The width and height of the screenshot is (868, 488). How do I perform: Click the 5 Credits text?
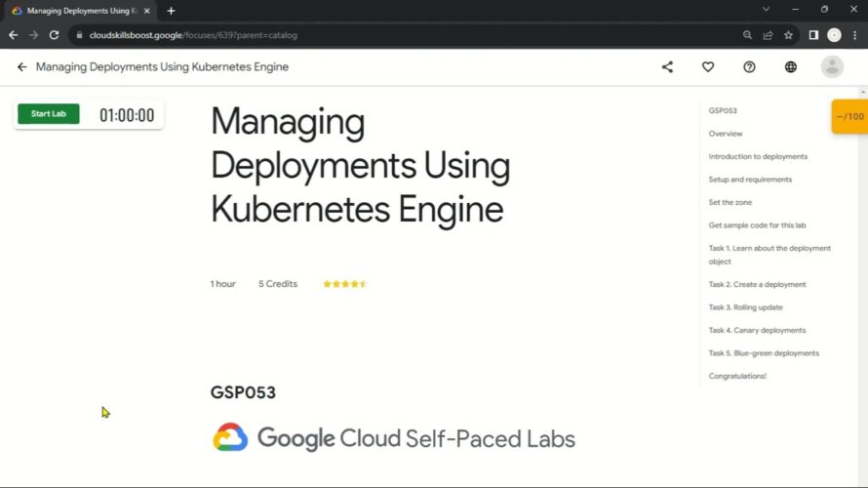[278, 284]
